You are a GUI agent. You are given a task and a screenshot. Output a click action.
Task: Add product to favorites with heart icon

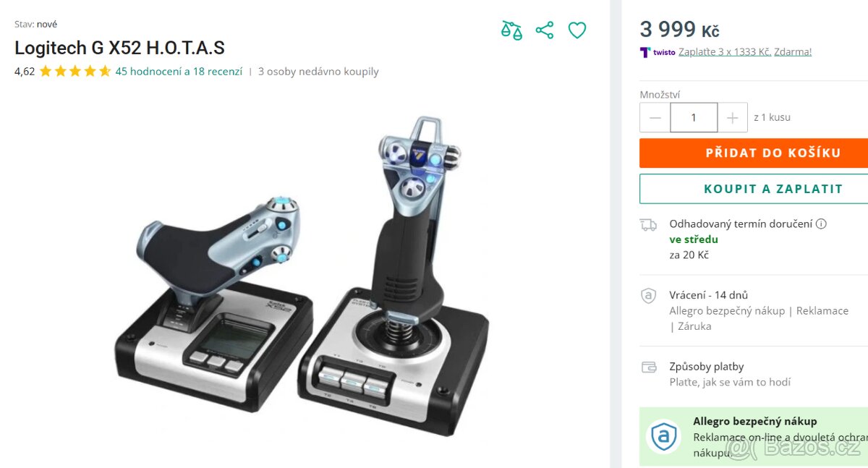pyautogui.click(x=577, y=30)
